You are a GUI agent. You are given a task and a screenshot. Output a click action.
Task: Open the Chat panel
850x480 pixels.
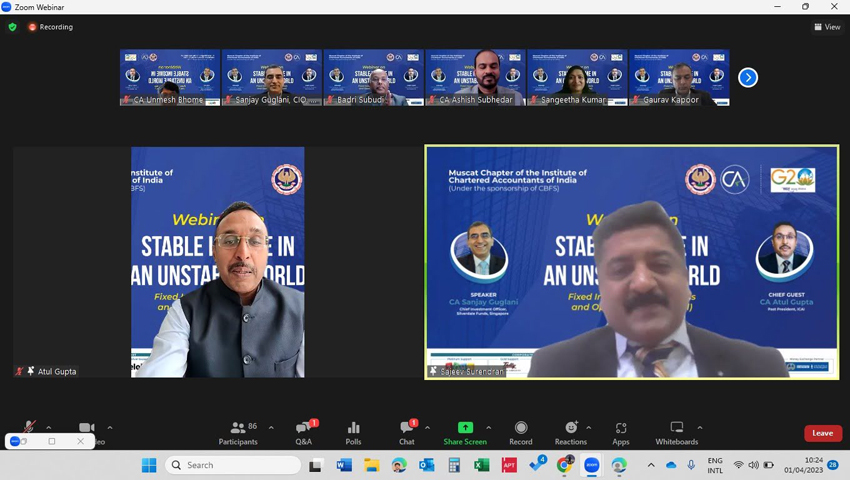[x=406, y=432]
